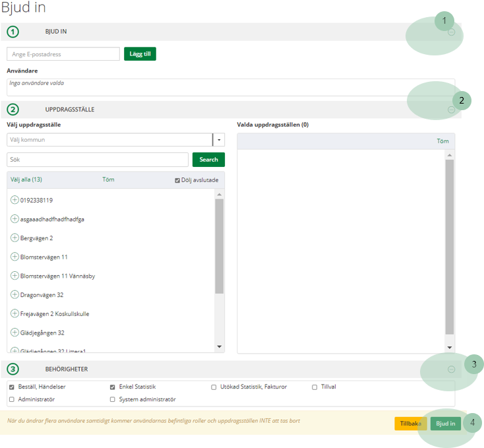Check the Administratör permission
484x448 pixels.
(x=12, y=400)
